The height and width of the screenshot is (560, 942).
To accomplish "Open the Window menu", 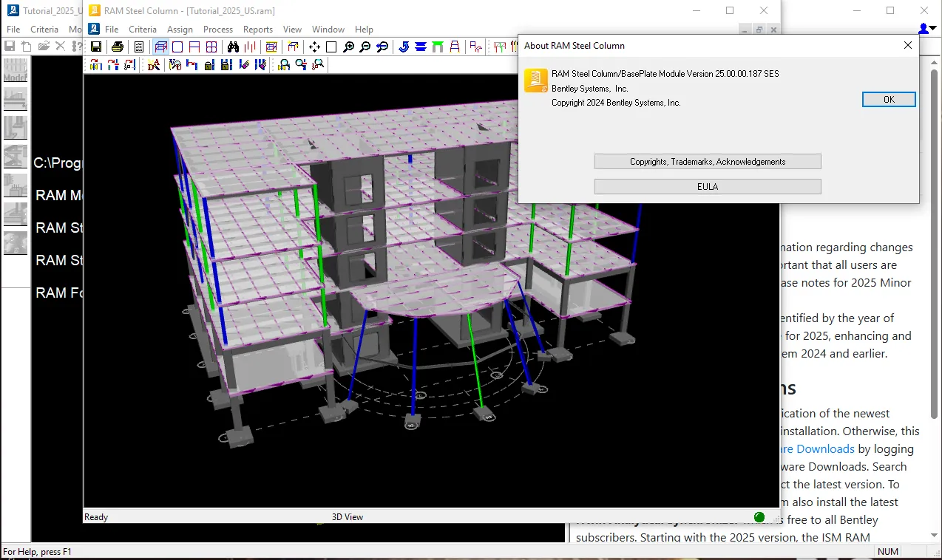I will click(328, 30).
